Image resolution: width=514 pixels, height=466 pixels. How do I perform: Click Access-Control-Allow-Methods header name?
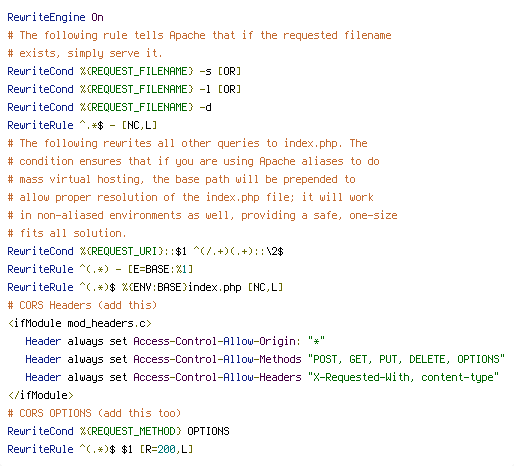tap(217, 359)
